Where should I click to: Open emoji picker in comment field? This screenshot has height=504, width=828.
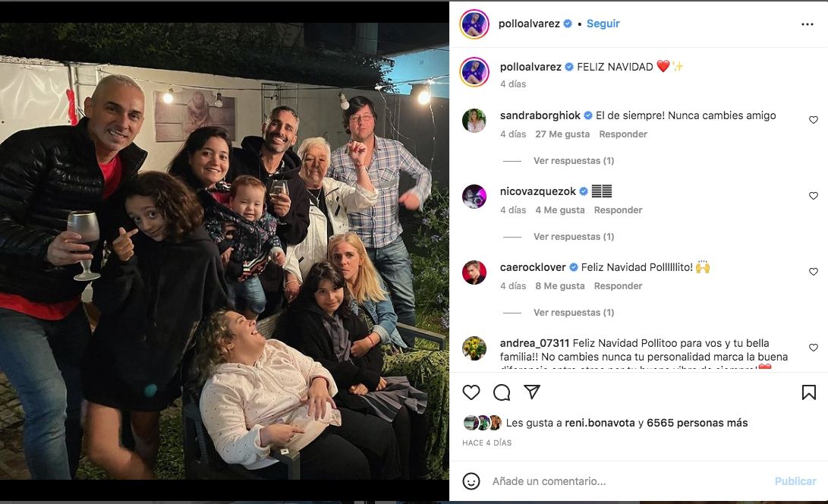click(x=471, y=481)
